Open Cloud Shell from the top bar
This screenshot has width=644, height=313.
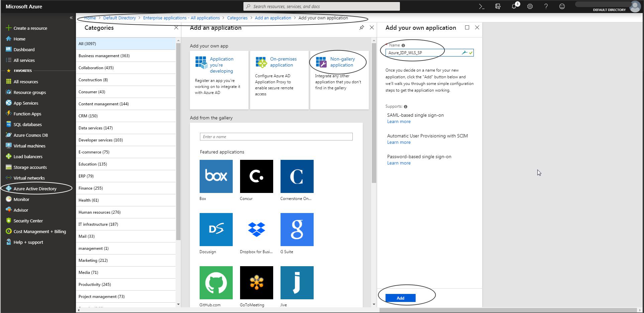click(481, 6)
